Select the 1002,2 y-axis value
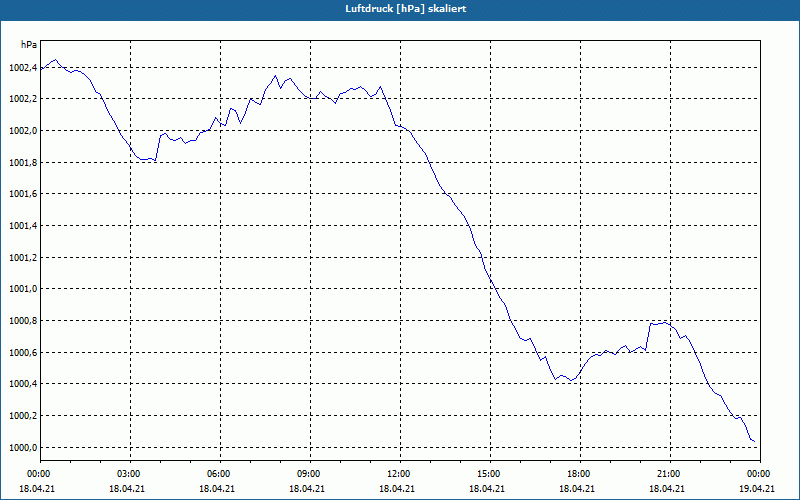This screenshot has height=500, width=800. [x=23, y=99]
